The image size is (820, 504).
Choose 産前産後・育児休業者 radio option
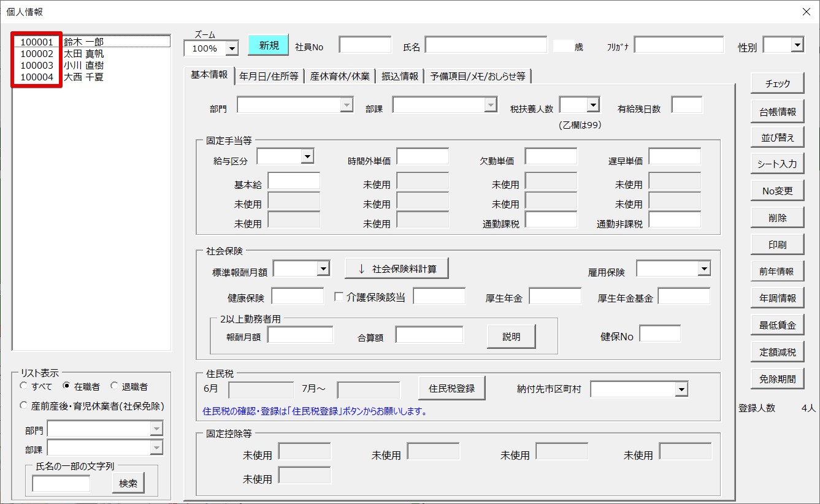pyautogui.click(x=24, y=406)
